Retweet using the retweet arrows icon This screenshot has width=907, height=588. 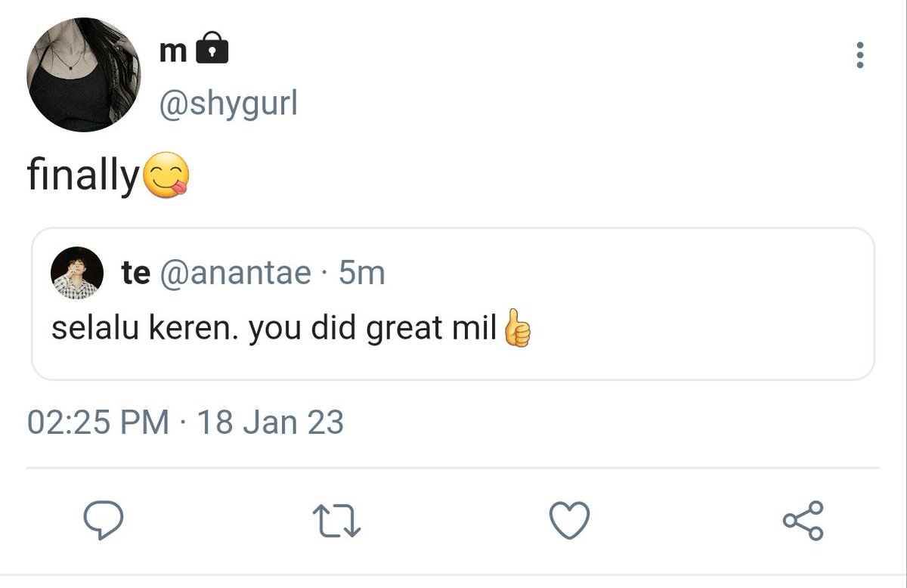click(336, 521)
